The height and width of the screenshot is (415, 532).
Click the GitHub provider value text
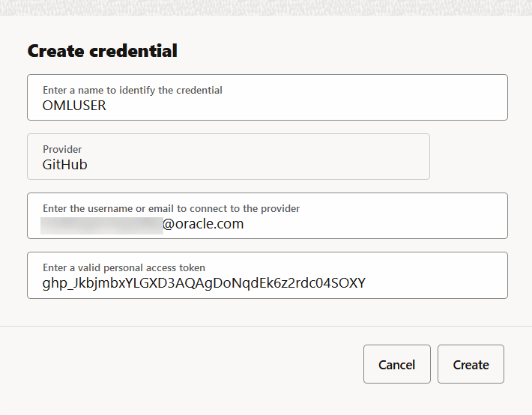(x=65, y=165)
